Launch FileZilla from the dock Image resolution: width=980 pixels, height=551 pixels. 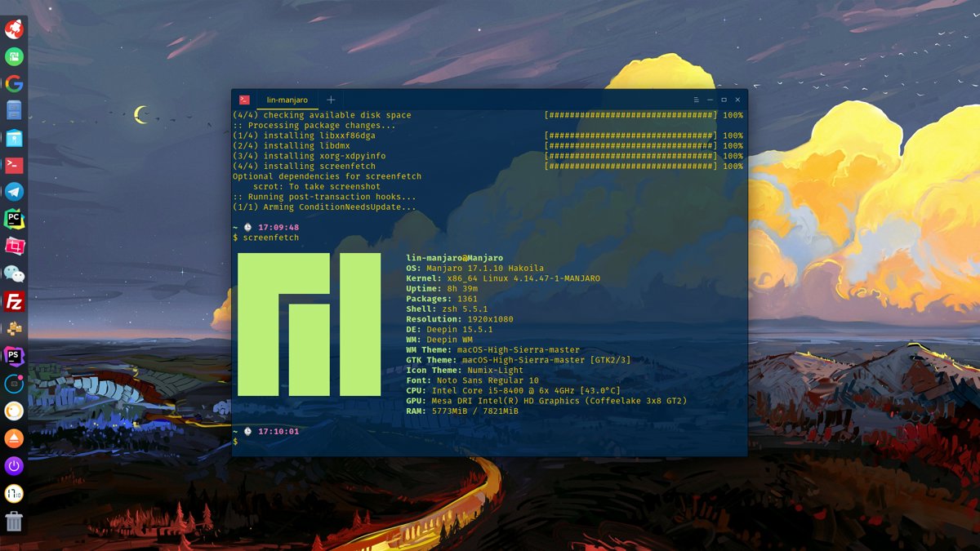(14, 301)
